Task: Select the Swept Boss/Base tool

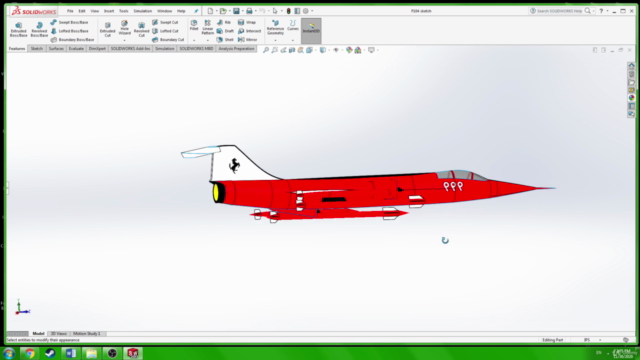Action: pos(69,22)
